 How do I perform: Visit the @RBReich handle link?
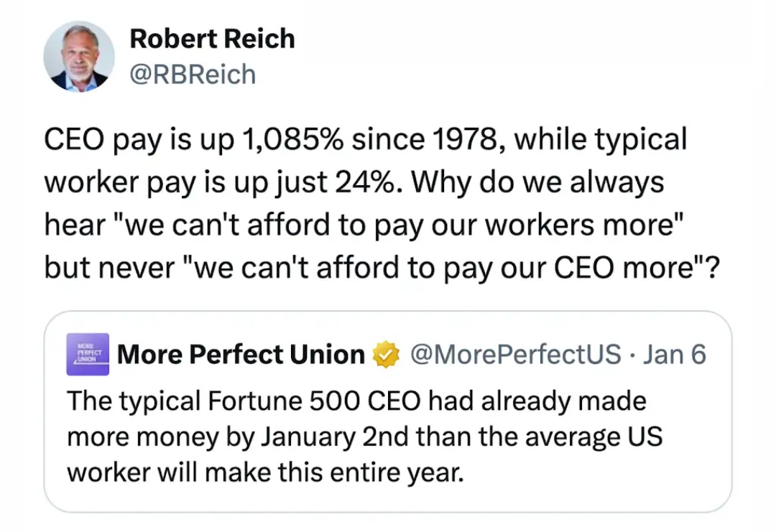193,75
